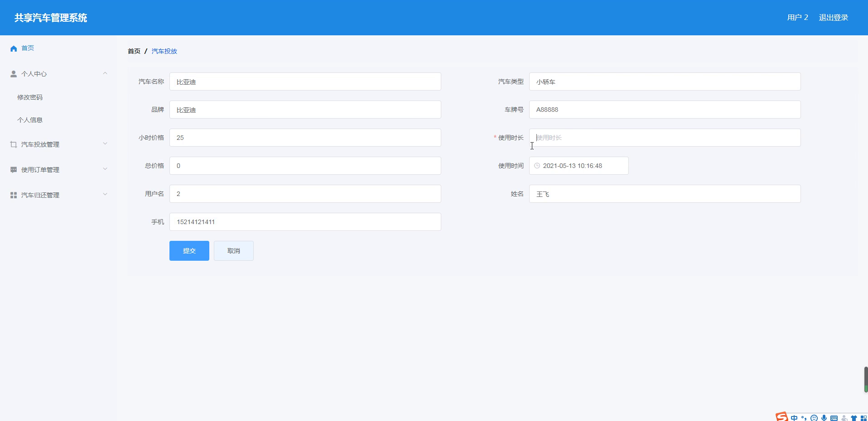Image resolution: width=868 pixels, height=421 pixels.
Task: Open the emoji smiley icon in IME bar
Action: pos(814,418)
